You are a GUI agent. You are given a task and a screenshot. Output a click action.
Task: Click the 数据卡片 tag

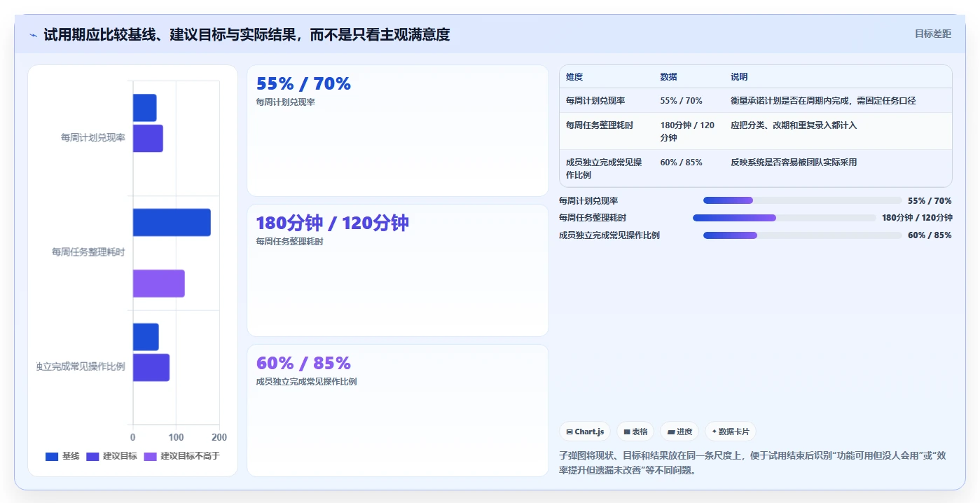click(x=731, y=432)
